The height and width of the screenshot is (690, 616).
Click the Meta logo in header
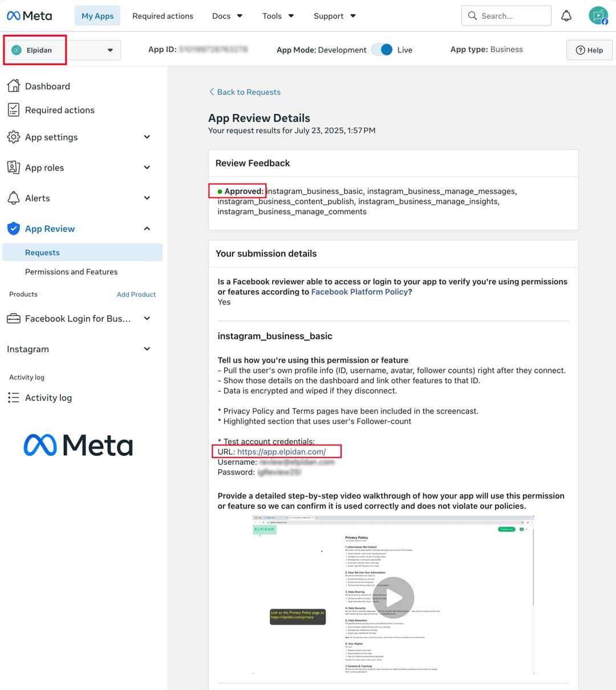click(29, 16)
